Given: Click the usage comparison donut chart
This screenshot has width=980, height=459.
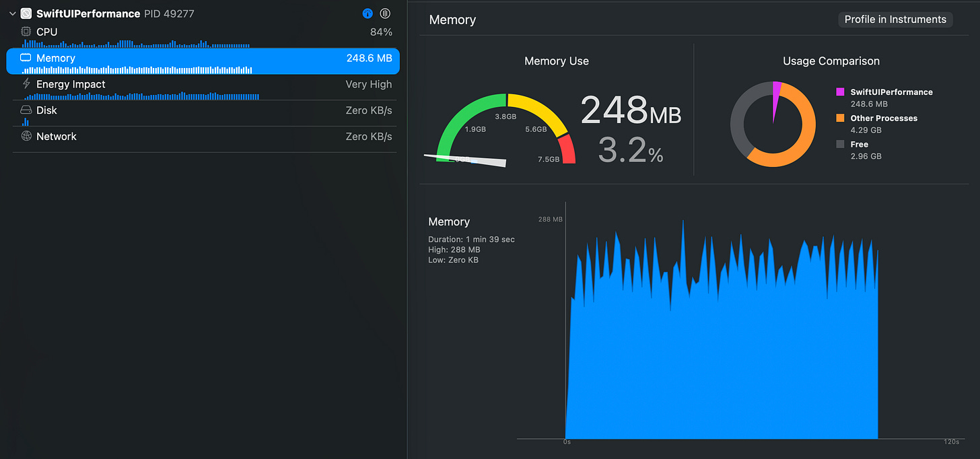Looking at the screenshot, I should 773,125.
